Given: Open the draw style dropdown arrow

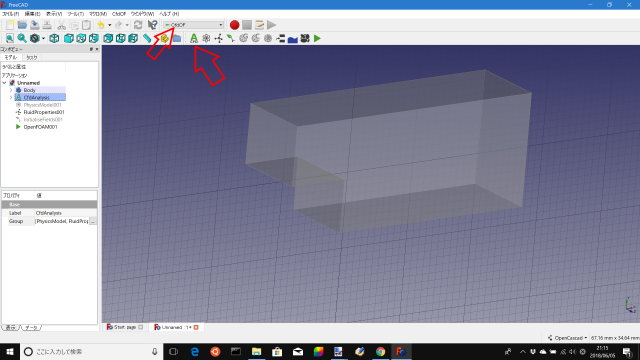Looking at the screenshot, I should coord(43,39).
